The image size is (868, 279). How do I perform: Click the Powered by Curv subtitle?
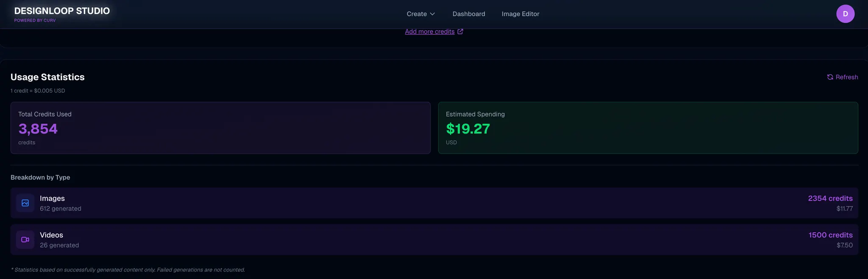(35, 20)
